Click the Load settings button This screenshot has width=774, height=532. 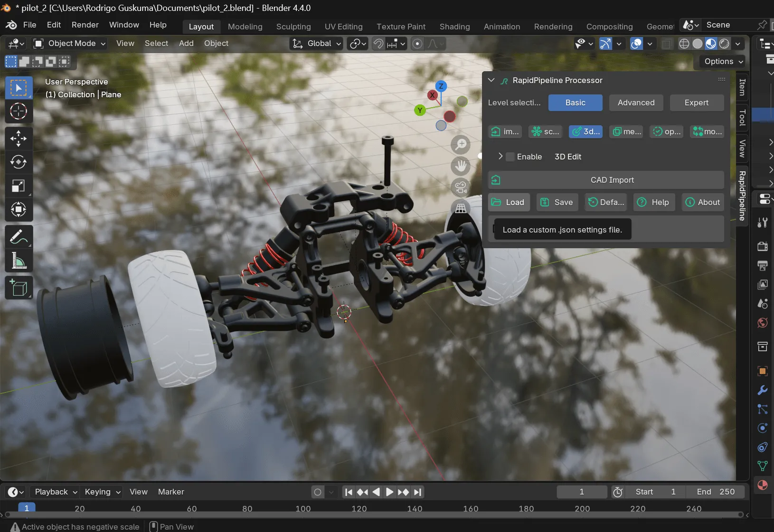pyautogui.click(x=508, y=202)
